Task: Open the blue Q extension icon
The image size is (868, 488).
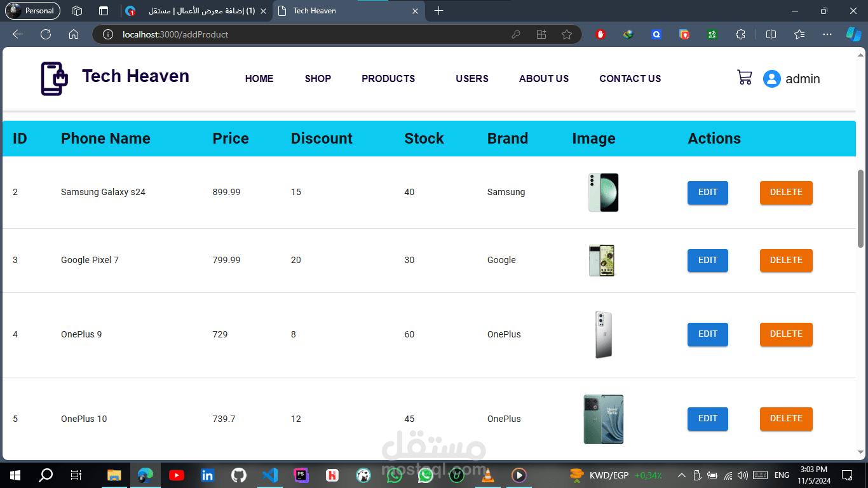Action: click(656, 34)
